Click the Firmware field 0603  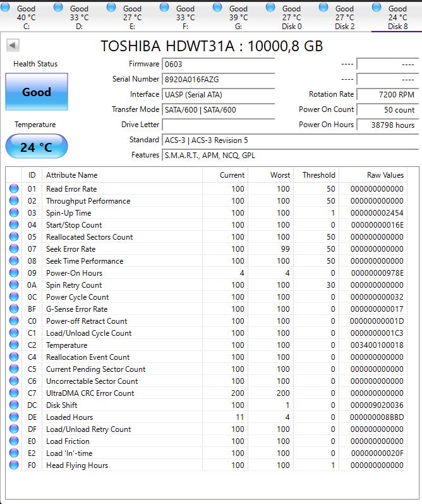point(219,64)
